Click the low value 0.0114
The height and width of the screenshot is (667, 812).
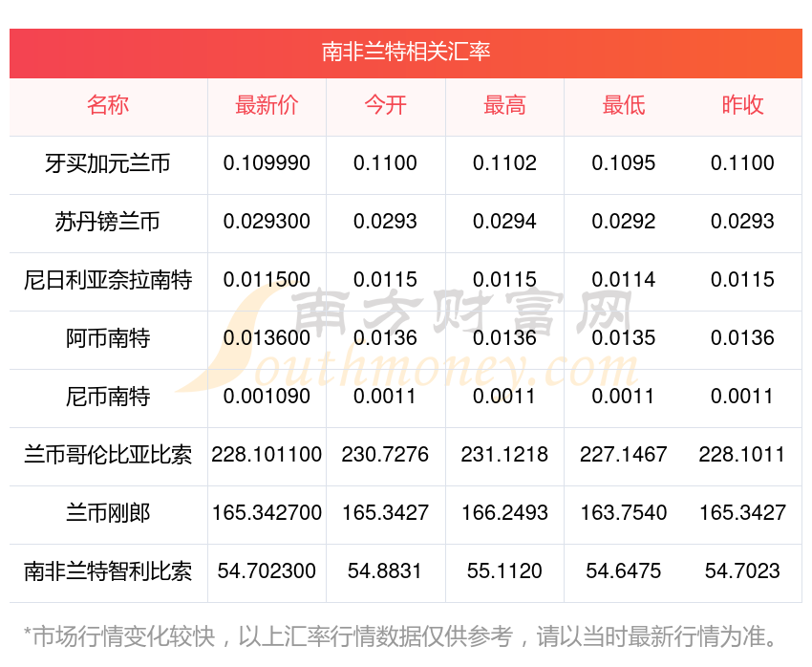[624, 280]
